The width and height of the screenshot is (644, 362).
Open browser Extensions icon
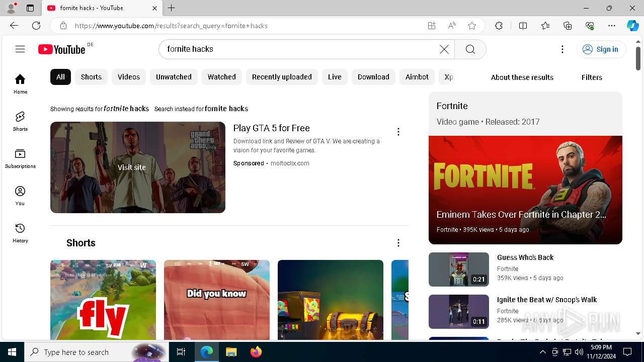tap(499, 26)
